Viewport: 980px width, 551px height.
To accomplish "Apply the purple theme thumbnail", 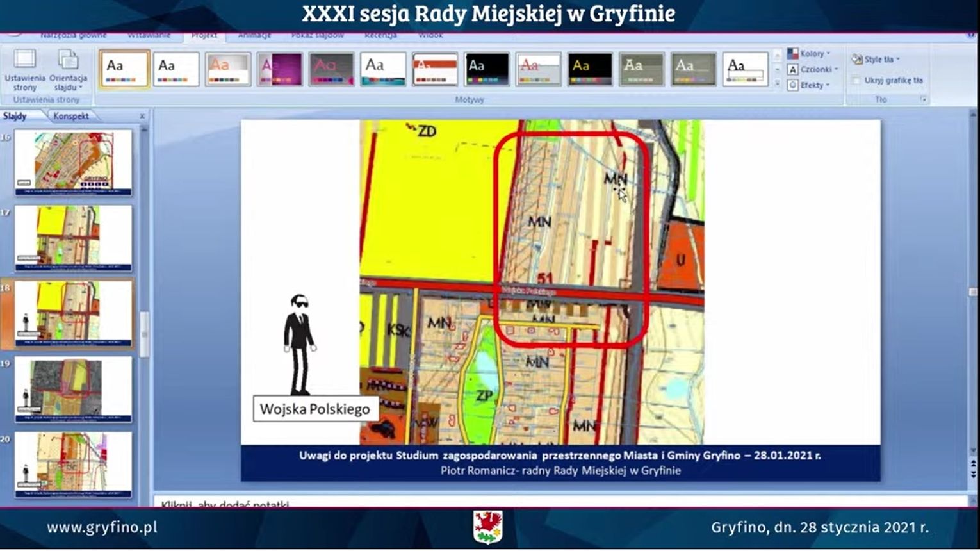I will (x=279, y=69).
